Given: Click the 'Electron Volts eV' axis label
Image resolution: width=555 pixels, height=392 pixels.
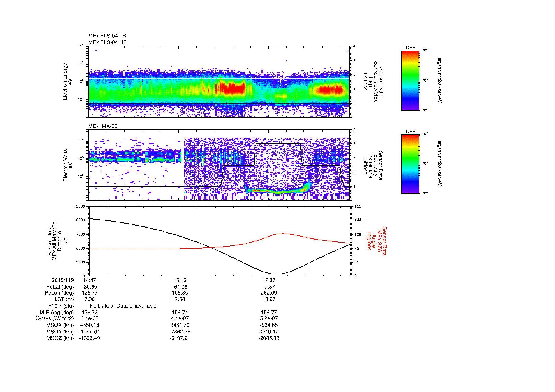Looking at the screenshot, I should point(68,165).
